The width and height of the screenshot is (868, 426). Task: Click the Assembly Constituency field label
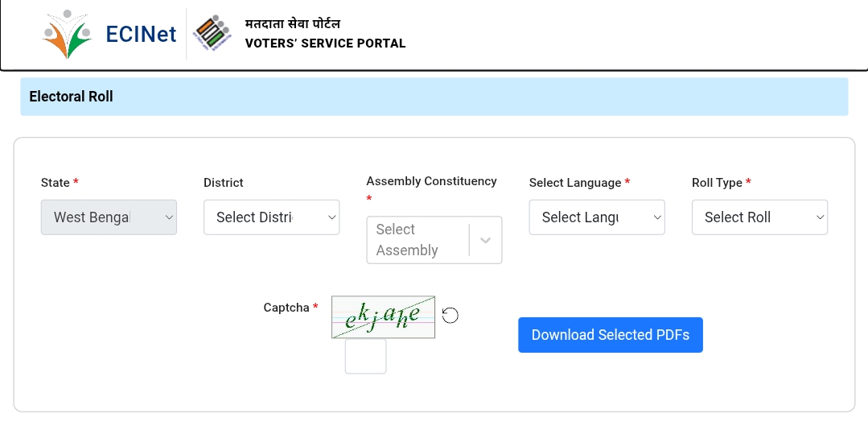[x=431, y=181]
